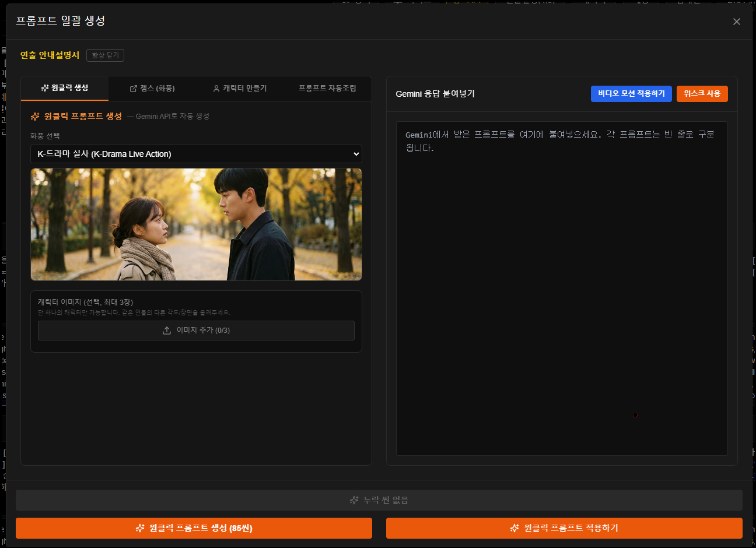Click the 비디오 모션 적용하기 button

click(x=631, y=94)
